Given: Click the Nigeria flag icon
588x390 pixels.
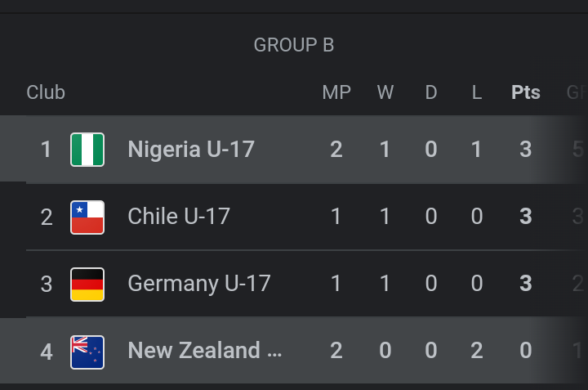Looking at the screenshot, I should pos(87,150).
